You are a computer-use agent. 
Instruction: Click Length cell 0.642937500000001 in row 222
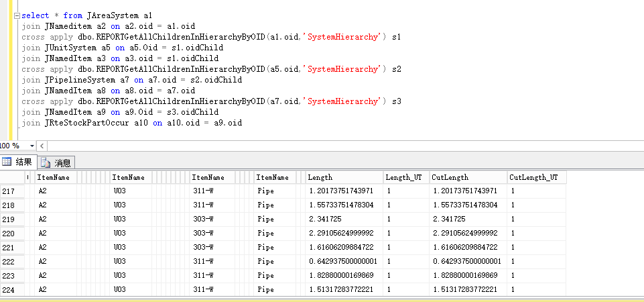344,261
